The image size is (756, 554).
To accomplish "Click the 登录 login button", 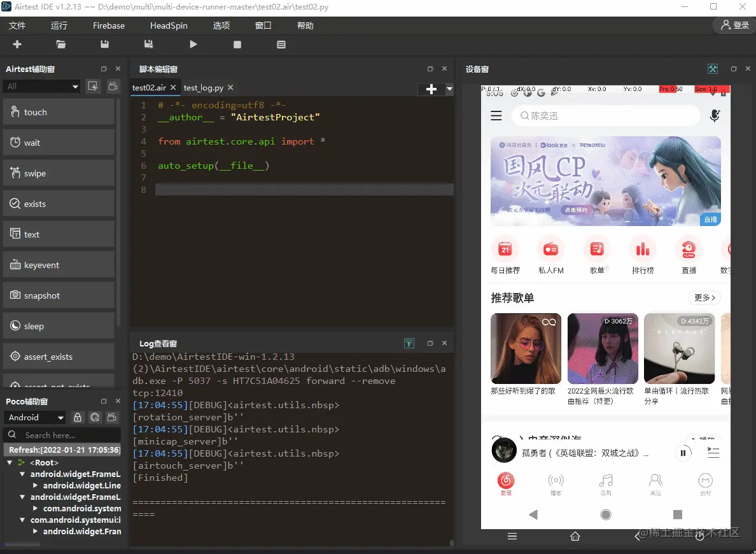I will click(734, 25).
